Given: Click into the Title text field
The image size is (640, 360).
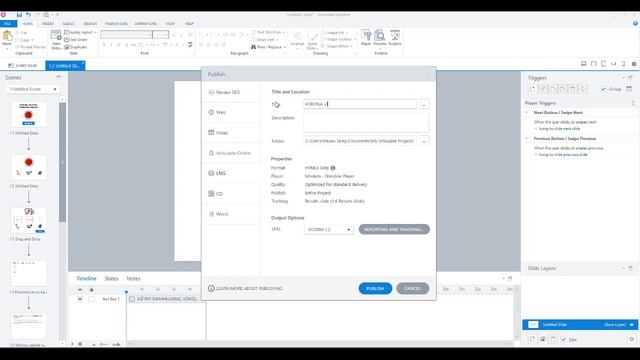Looking at the screenshot, I should [360, 104].
